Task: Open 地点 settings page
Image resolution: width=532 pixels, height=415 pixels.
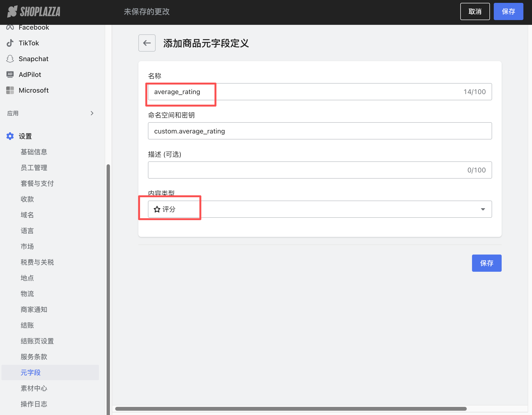Action: coord(27,278)
